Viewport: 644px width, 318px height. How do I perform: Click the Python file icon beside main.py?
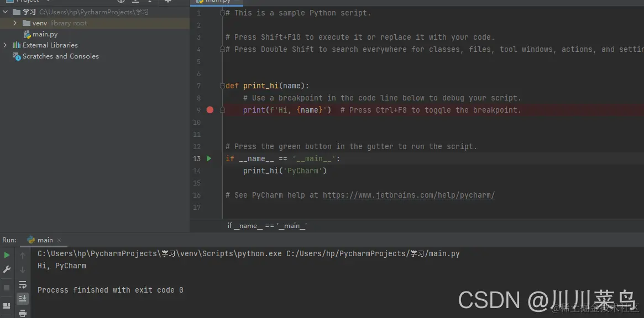point(27,34)
